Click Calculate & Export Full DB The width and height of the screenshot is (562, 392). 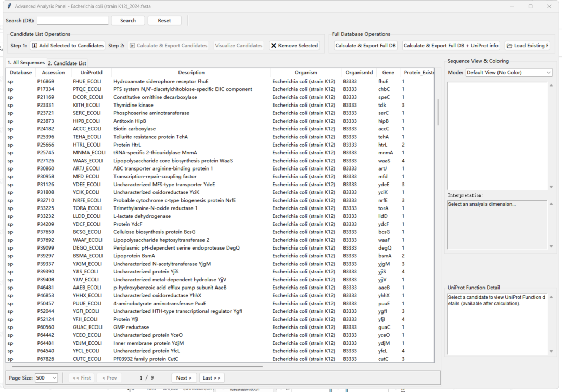pos(366,45)
